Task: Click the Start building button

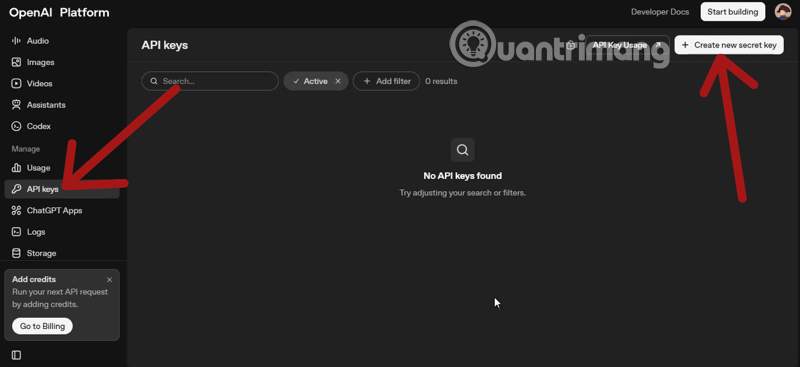Action: click(733, 12)
